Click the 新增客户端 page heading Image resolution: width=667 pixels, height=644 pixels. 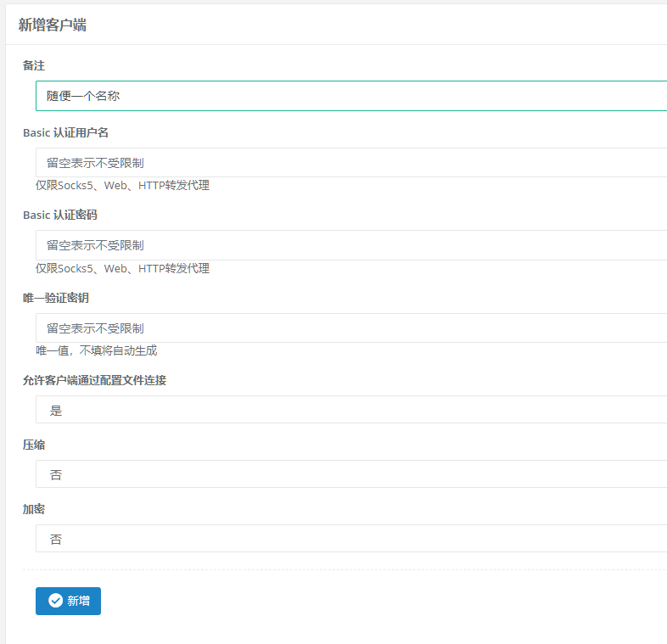coord(53,25)
